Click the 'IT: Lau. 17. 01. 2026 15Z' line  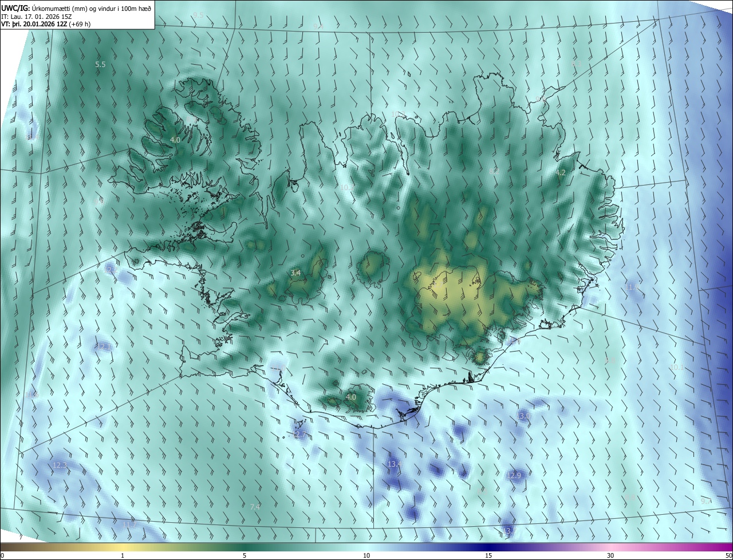coord(37,16)
